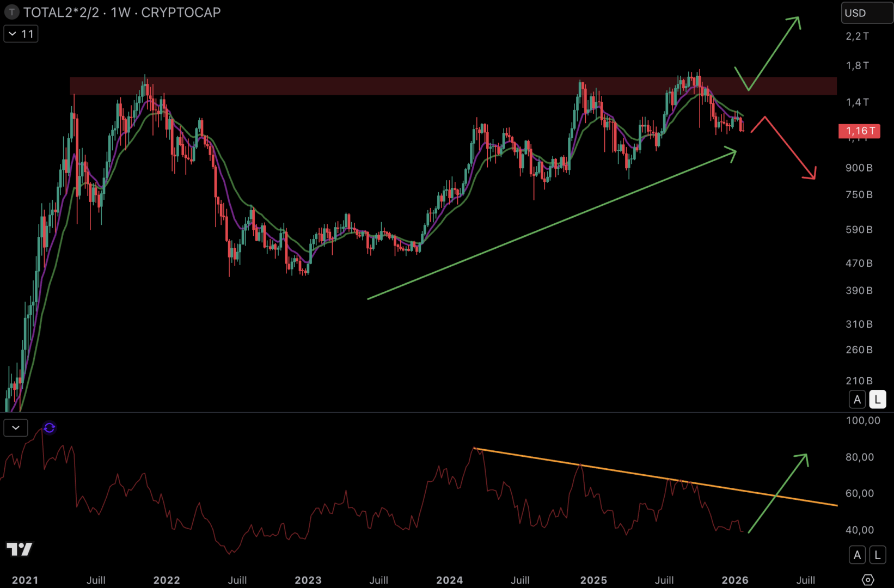Viewport: 894px width, 588px height.
Task: Toggle the lower pane L scale button
Action: pos(877,555)
